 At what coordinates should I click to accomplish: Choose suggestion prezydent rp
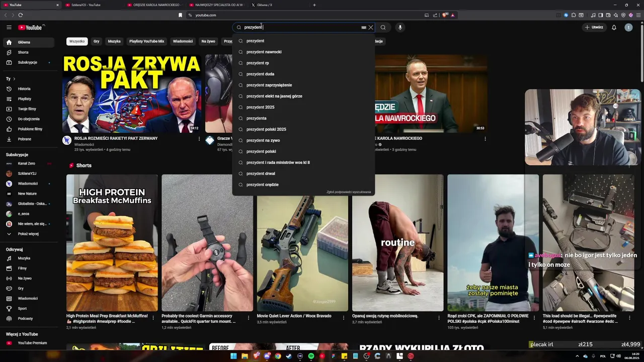(303, 63)
